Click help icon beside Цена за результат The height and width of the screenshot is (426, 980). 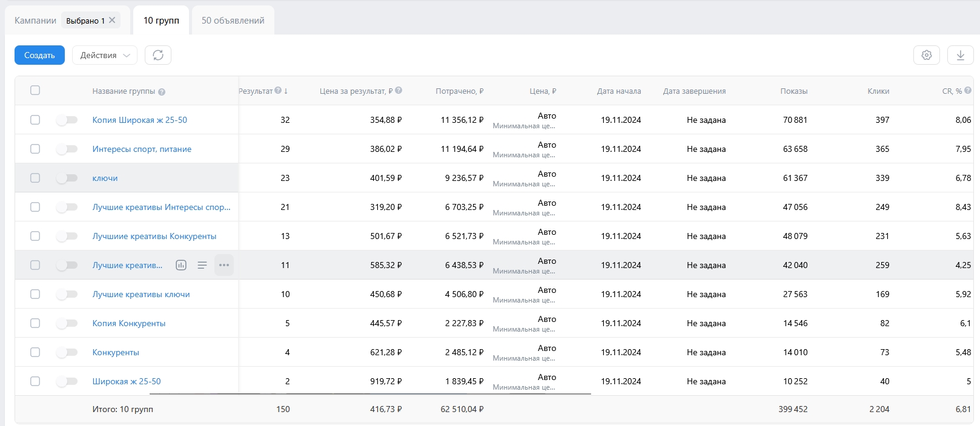(x=399, y=91)
